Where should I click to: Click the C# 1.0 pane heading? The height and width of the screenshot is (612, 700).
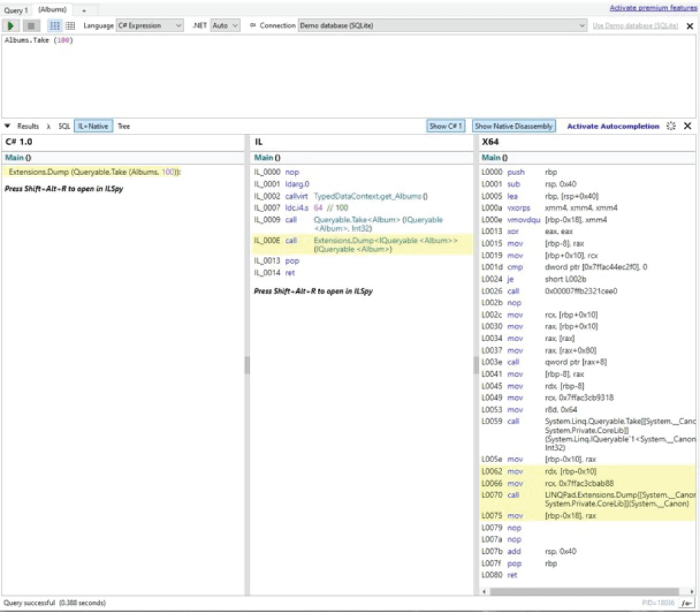tap(19, 141)
